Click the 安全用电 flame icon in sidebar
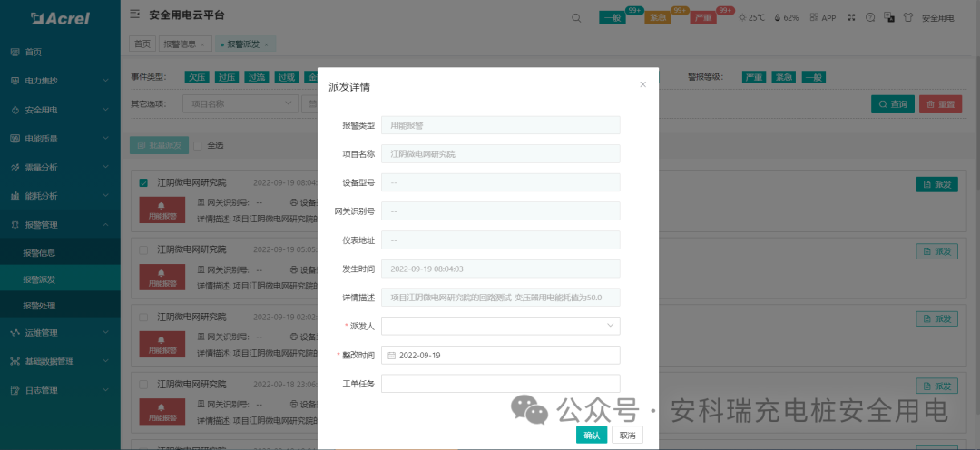The width and height of the screenshot is (980, 450). point(15,110)
